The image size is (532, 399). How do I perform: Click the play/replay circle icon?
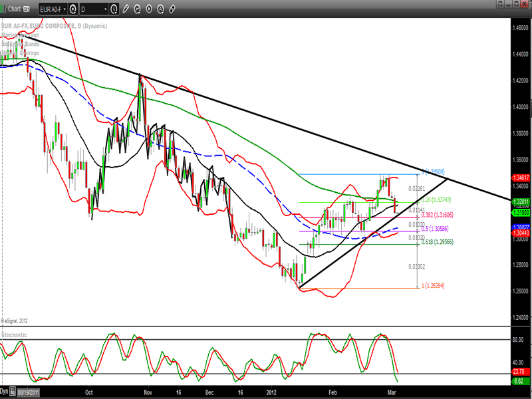(148, 9)
